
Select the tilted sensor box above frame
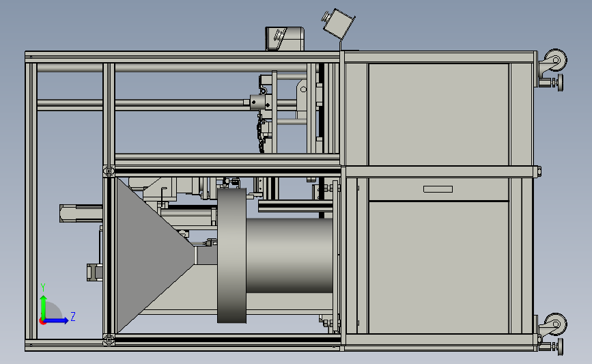[338, 24]
